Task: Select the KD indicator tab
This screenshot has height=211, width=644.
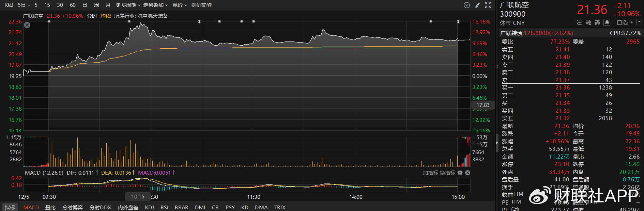Action: (245, 207)
